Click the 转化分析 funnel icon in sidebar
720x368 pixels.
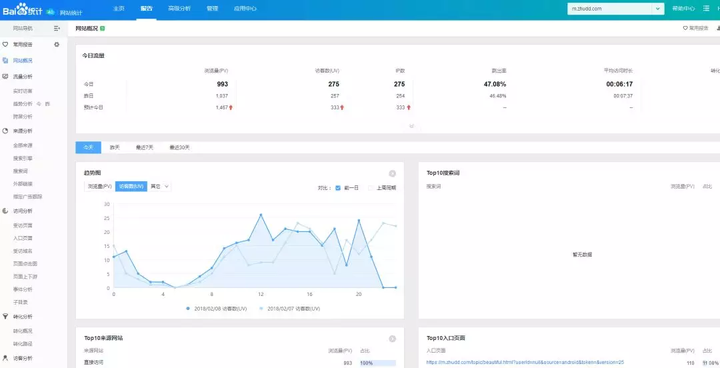click(5, 317)
